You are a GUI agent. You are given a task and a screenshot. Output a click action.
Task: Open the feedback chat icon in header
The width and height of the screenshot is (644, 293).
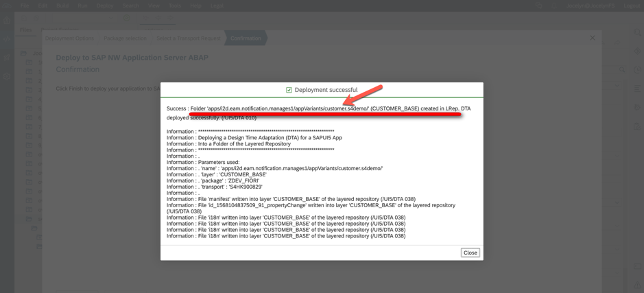pos(539,5)
